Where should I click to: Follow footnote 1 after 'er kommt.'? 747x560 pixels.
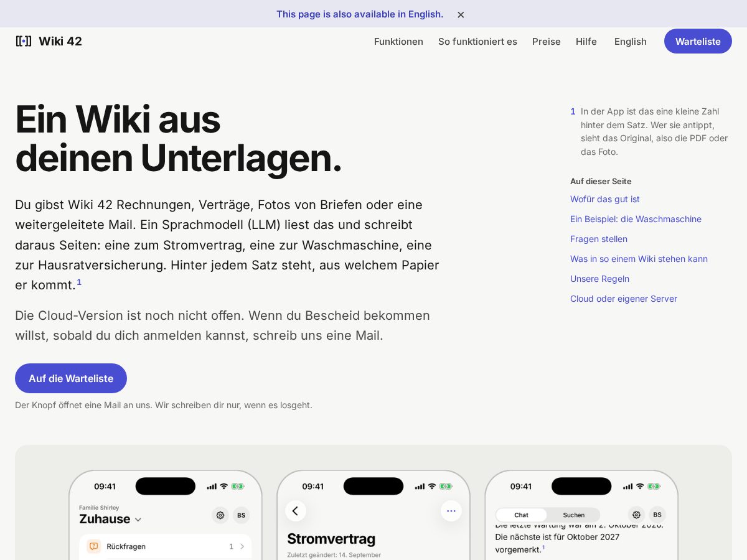79,282
